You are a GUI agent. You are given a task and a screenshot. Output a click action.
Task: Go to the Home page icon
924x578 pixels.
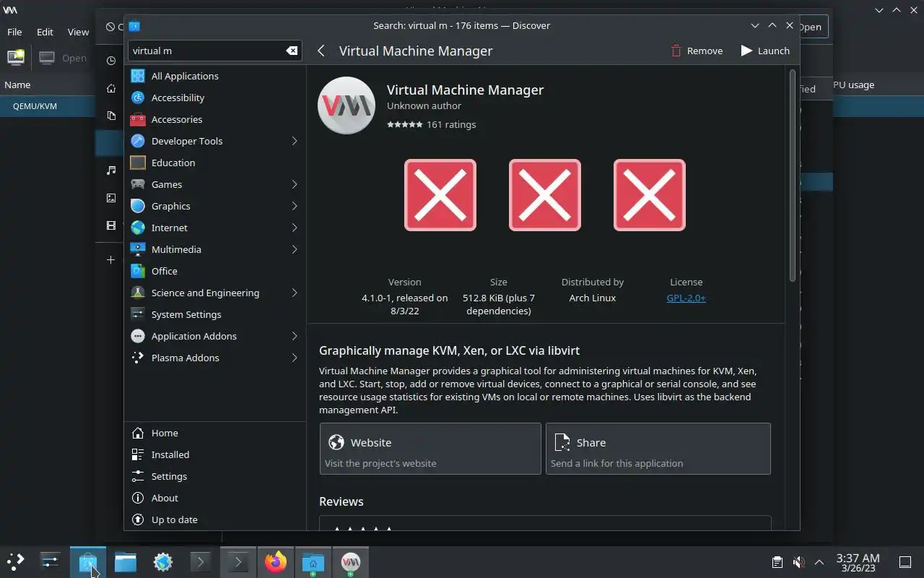coord(138,433)
